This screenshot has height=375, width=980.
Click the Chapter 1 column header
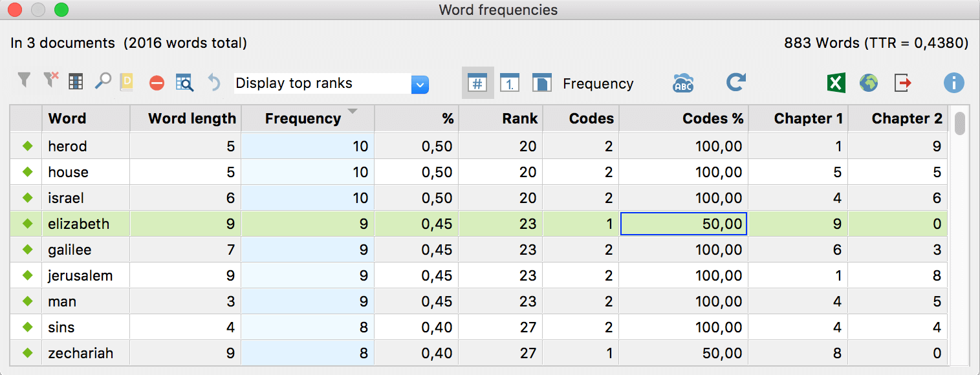click(x=798, y=118)
